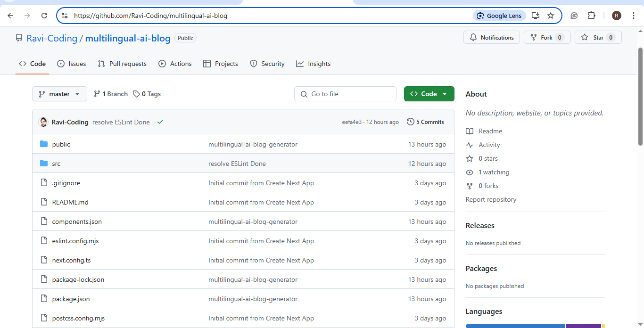Viewport: 644px width, 328px height.
Task: Expand the green Code dropdown button
Action: 429,94
